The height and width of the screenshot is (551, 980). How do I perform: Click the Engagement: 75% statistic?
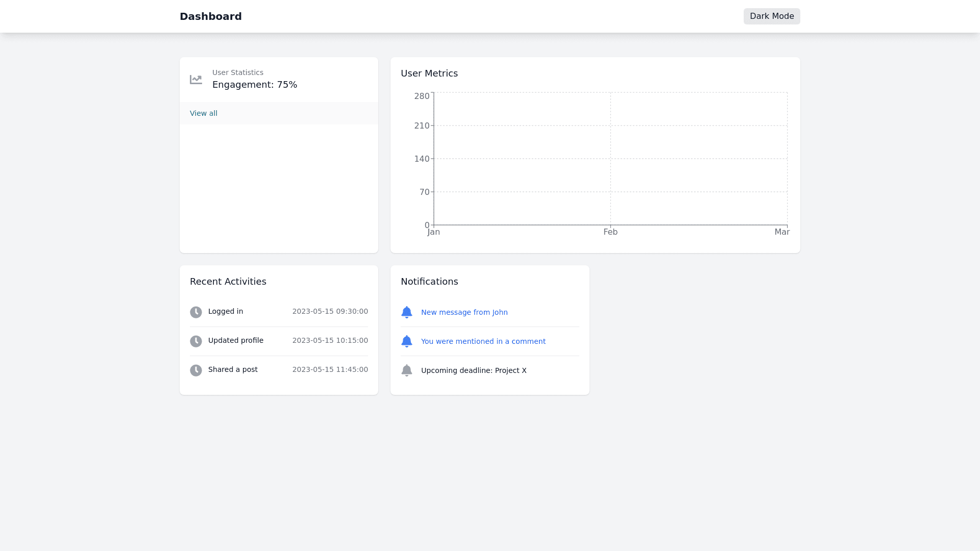(255, 85)
